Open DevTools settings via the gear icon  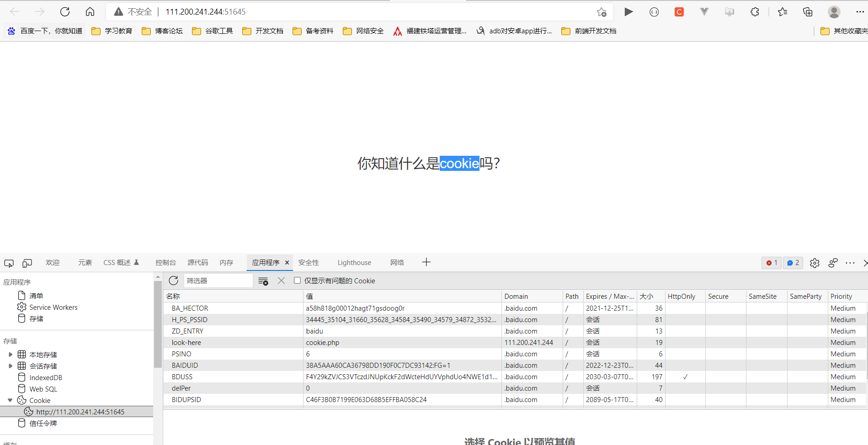click(x=814, y=263)
